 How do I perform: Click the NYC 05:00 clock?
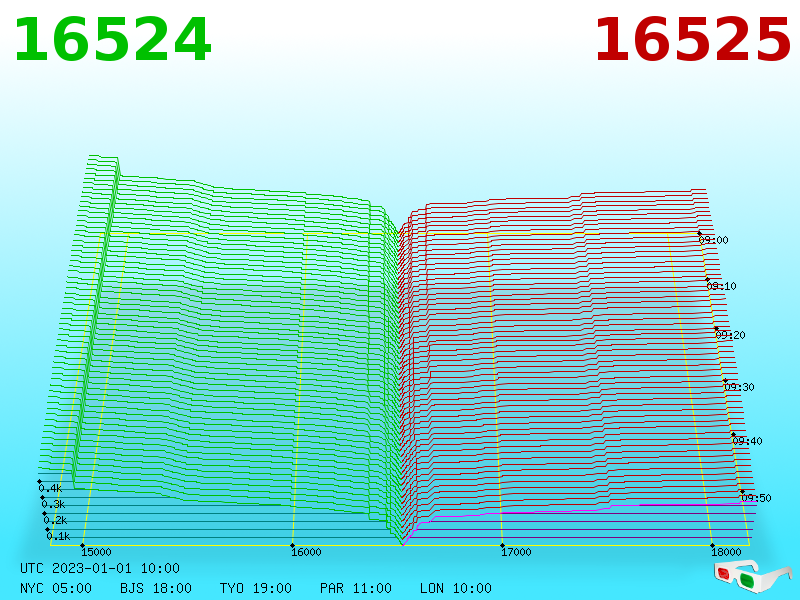coord(56,588)
